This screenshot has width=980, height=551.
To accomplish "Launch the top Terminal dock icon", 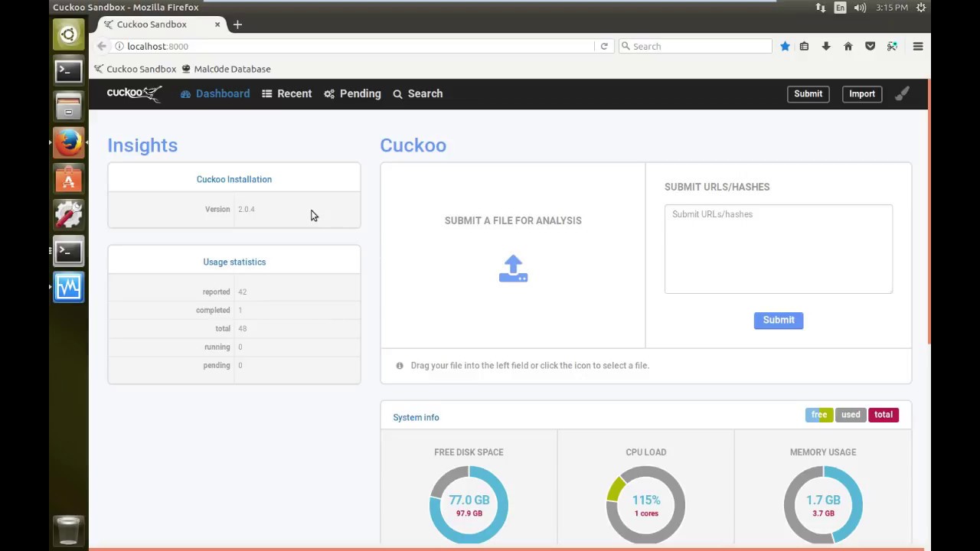I will [x=68, y=70].
